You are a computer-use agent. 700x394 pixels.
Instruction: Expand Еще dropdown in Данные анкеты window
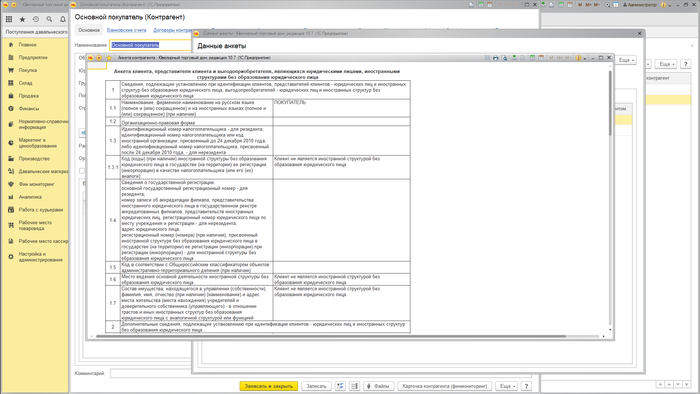click(x=626, y=60)
